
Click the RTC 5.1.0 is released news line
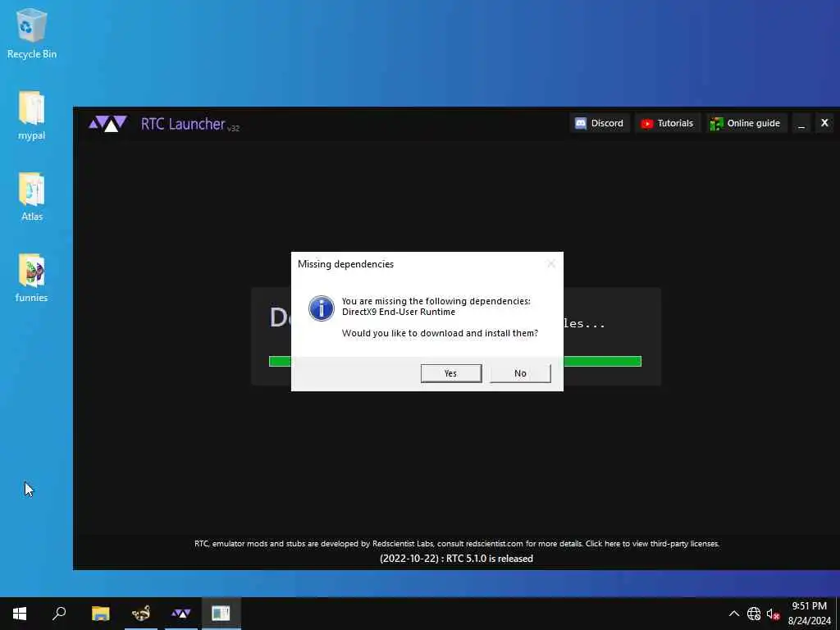click(456, 558)
